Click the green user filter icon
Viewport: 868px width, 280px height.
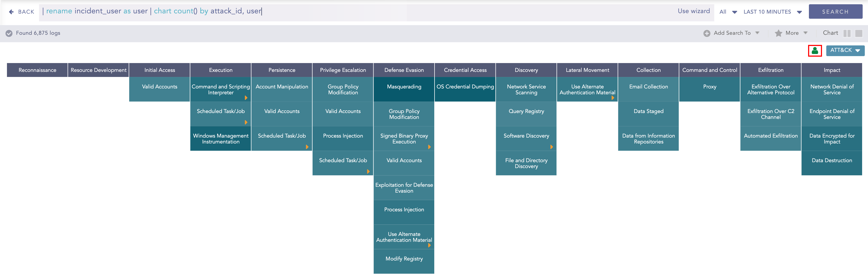[x=815, y=51]
